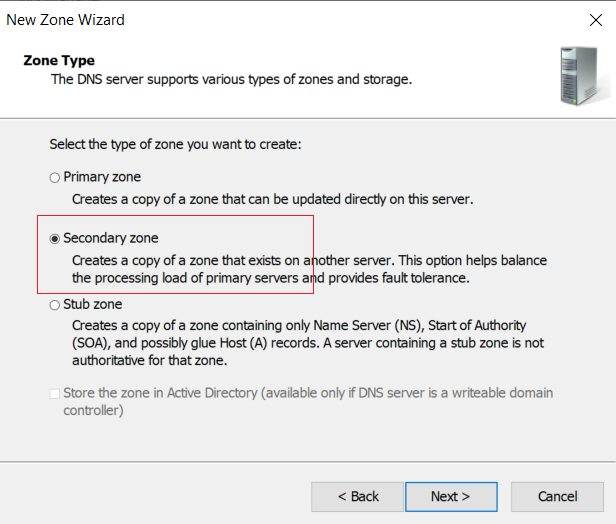Click the "Secondary zone" label text
The width and height of the screenshot is (616, 524).
[111, 238]
